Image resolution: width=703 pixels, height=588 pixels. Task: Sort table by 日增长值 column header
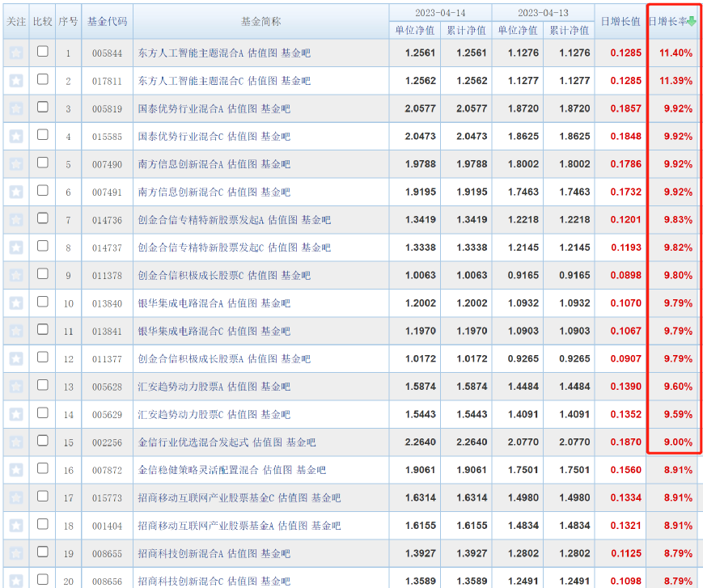[x=620, y=22]
